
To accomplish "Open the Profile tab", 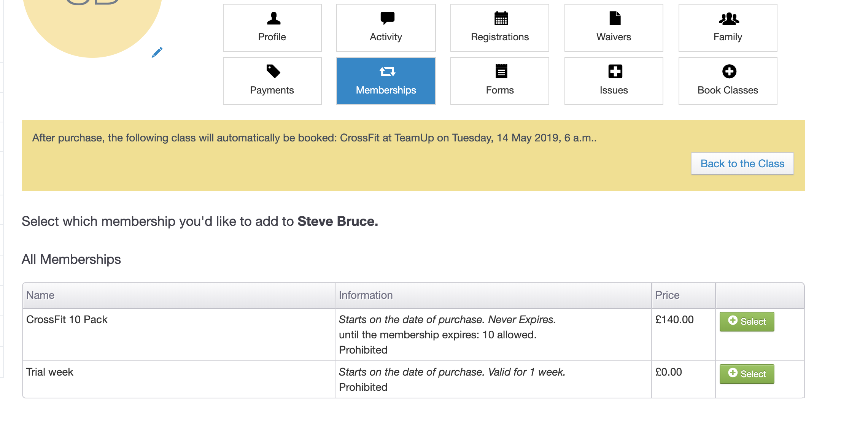I will tap(272, 28).
